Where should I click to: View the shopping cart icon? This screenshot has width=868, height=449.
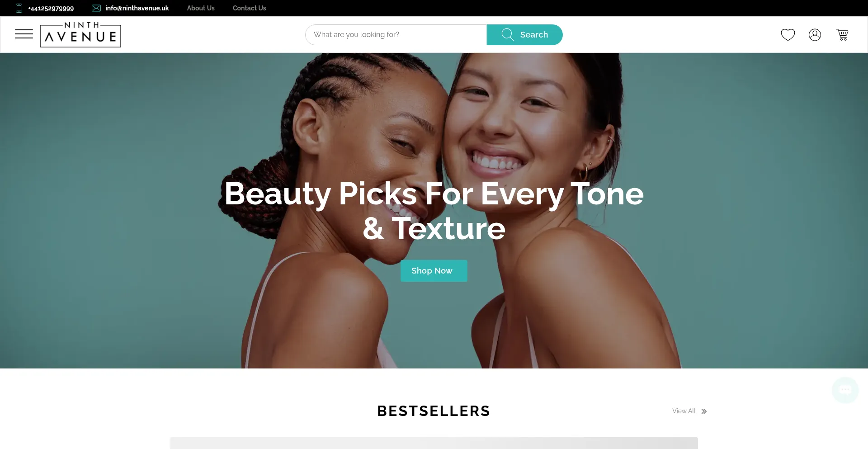(x=842, y=35)
